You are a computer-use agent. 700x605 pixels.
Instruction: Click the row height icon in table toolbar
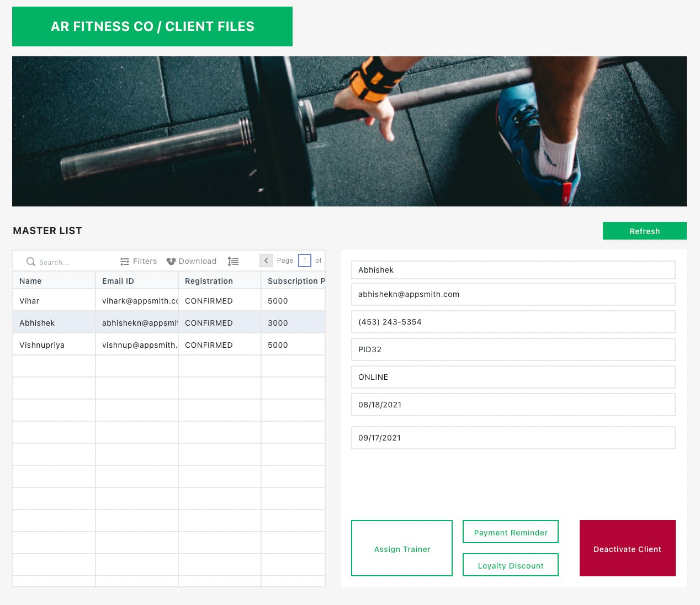pyautogui.click(x=233, y=261)
